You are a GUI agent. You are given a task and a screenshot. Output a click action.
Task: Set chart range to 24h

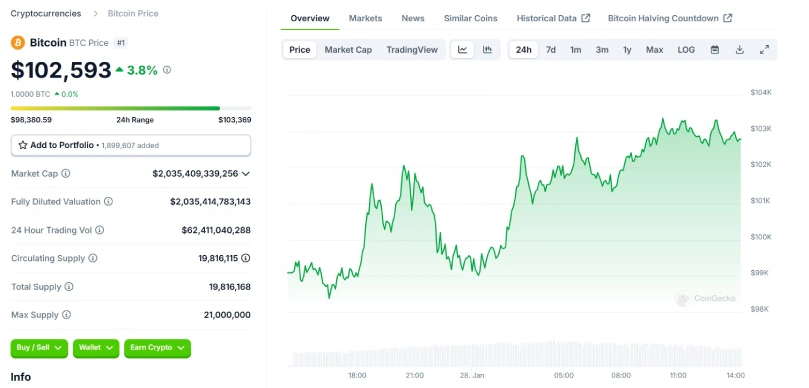[x=524, y=50]
